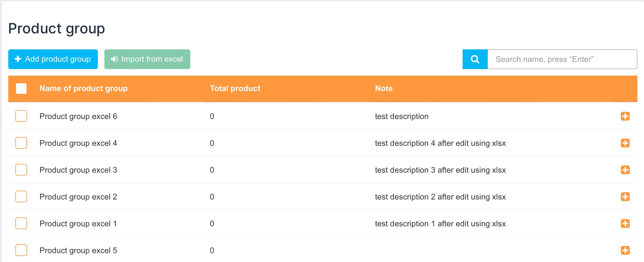Select checkbox for Product group excel 4
Screen dimensions: 644x262
pos(21,143)
